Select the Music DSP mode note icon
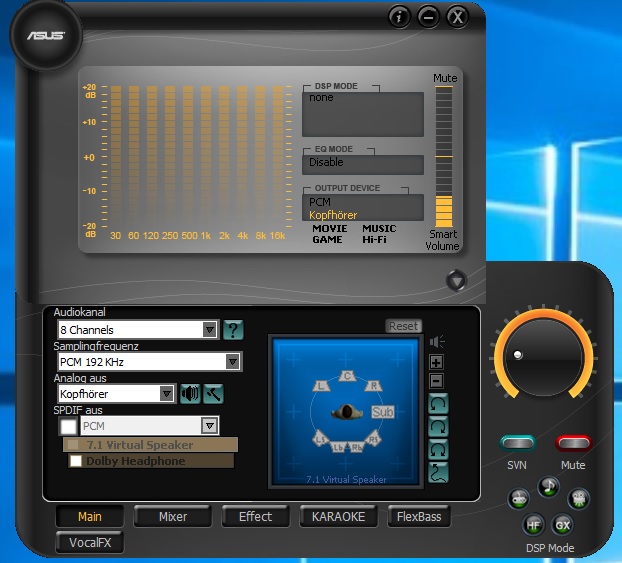Screen dimensions: 622x563 coord(549,486)
